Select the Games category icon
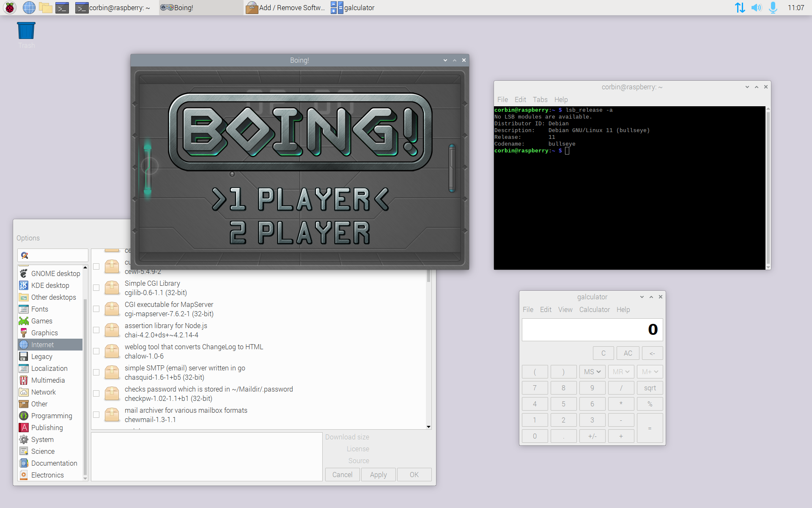 (x=24, y=321)
